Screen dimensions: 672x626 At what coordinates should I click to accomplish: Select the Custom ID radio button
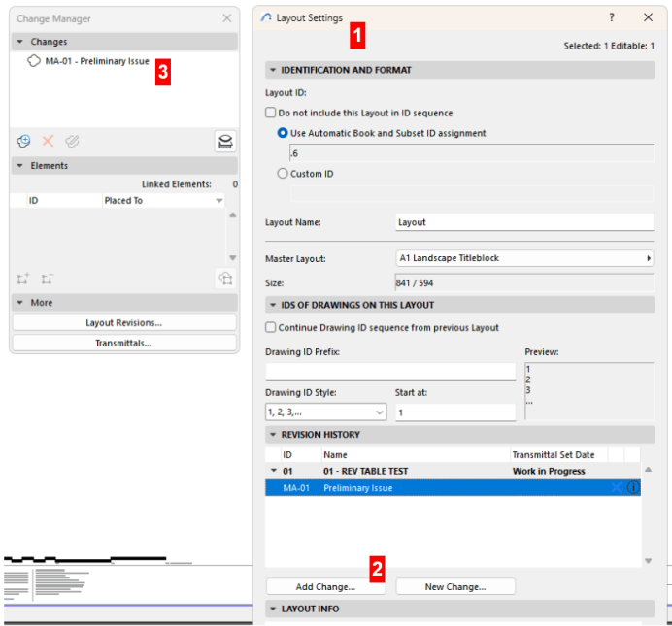point(283,174)
